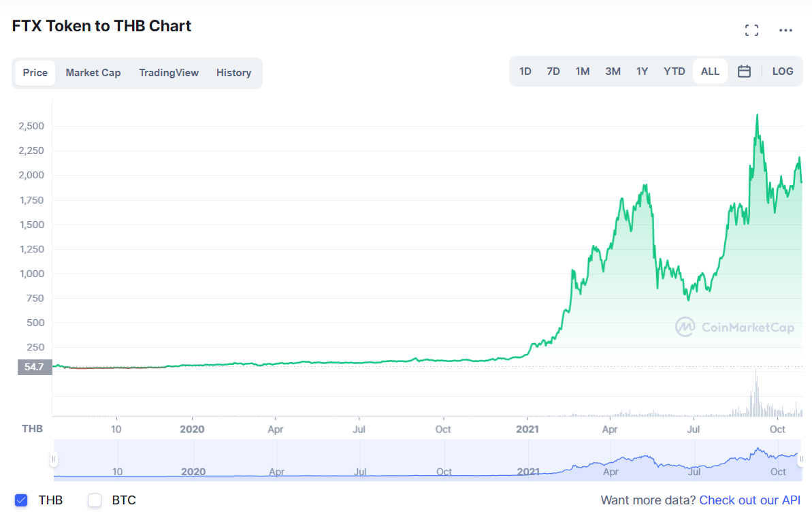812x518 pixels.
Task: Open the three-dot more options menu
Action: 785,30
